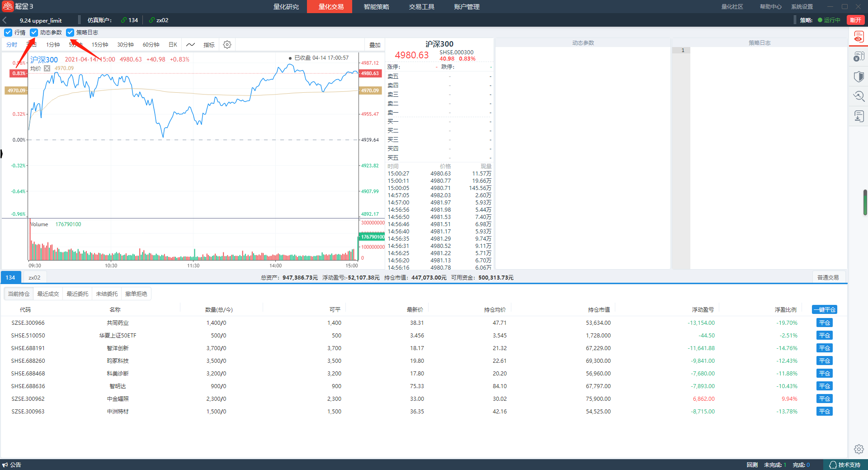Open 帮助中心 link

point(770,7)
